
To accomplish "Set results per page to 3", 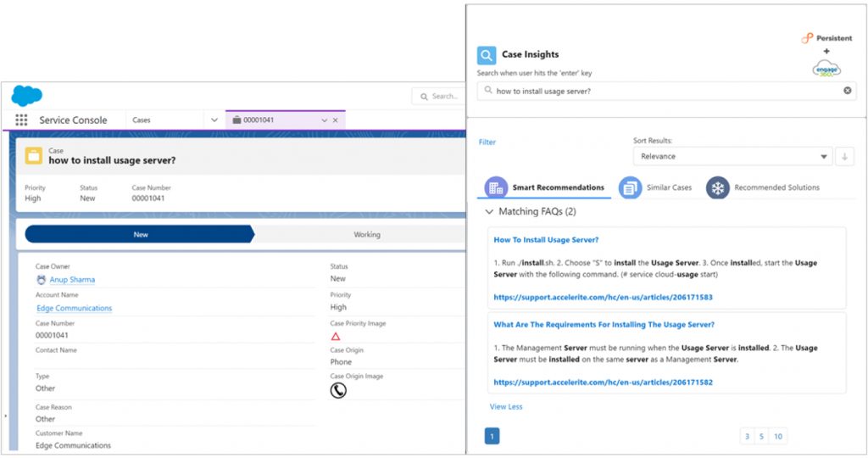I will pos(747,437).
